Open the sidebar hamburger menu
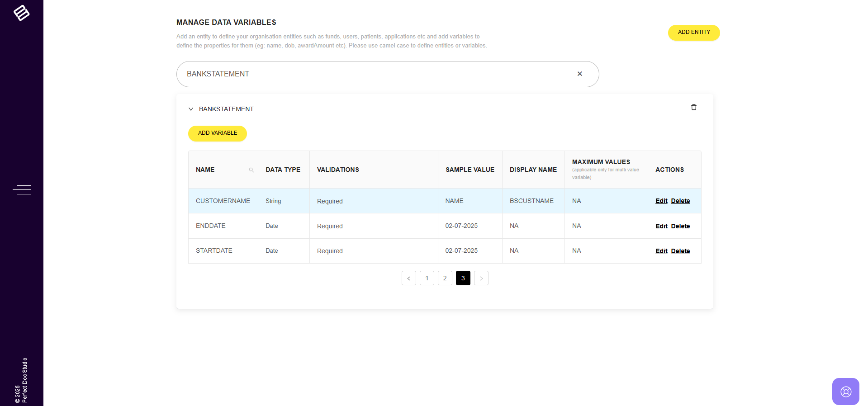This screenshot has height=406, width=868. coord(22,190)
